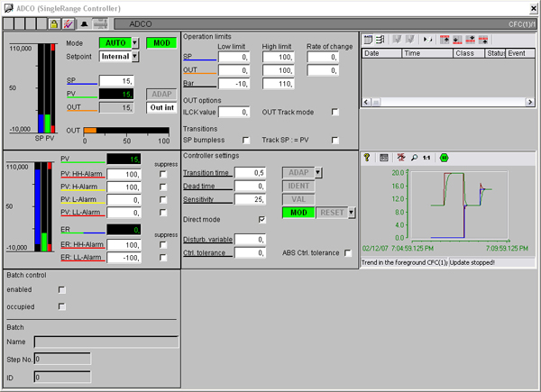Click the Out int button
The width and height of the screenshot is (541, 392).
coord(161,107)
